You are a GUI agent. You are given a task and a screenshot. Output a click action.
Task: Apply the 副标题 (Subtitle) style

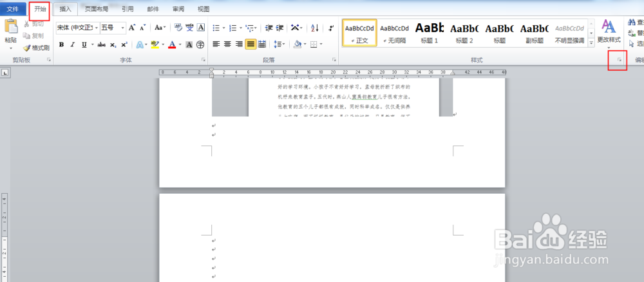click(x=535, y=32)
